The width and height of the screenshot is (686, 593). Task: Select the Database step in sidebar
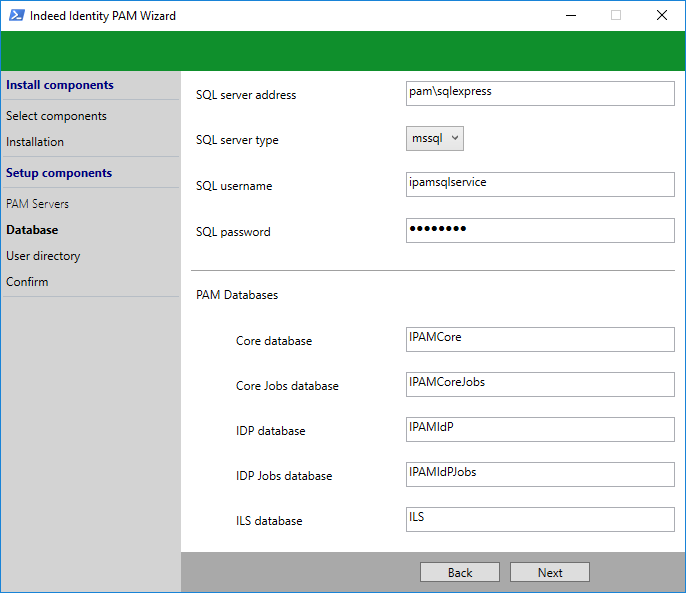click(x=32, y=230)
